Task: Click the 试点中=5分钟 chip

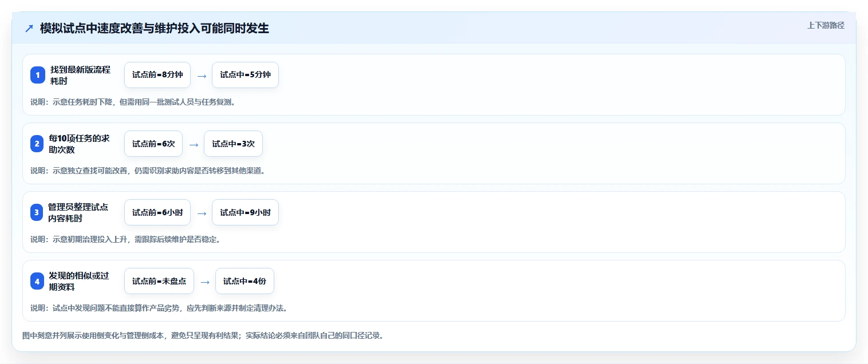Action: pyautogui.click(x=245, y=75)
